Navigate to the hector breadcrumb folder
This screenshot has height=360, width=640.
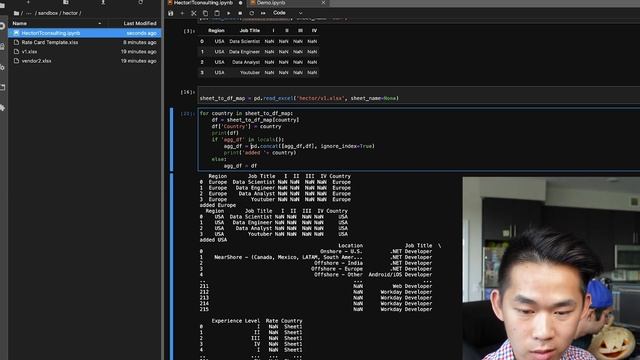pyautogui.click(x=70, y=13)
